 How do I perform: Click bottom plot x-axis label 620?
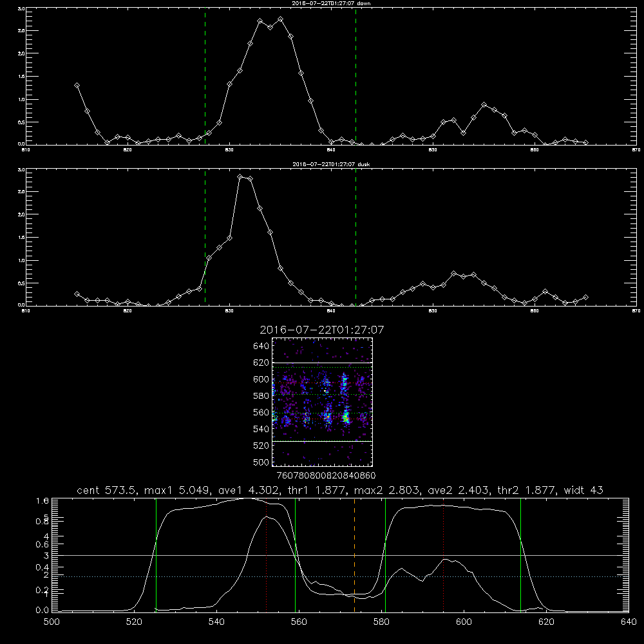546,622
